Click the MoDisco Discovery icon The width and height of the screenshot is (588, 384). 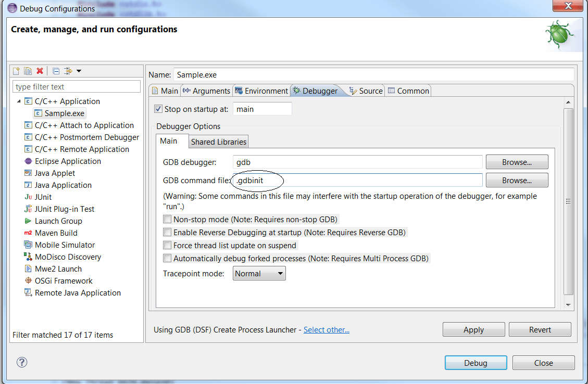(x=28, y=257)
